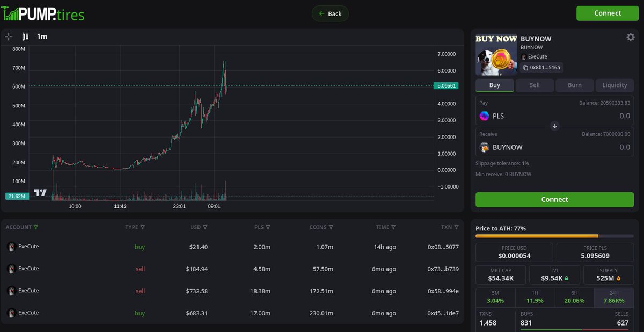Open transaction 0x58...994e
644x332 pixels.
point(443,291)
